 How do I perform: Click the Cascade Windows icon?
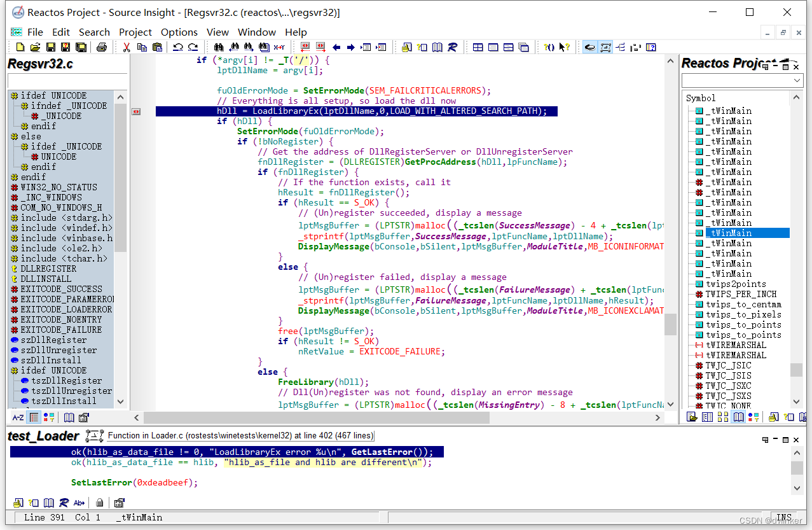[x=523, y=47]
